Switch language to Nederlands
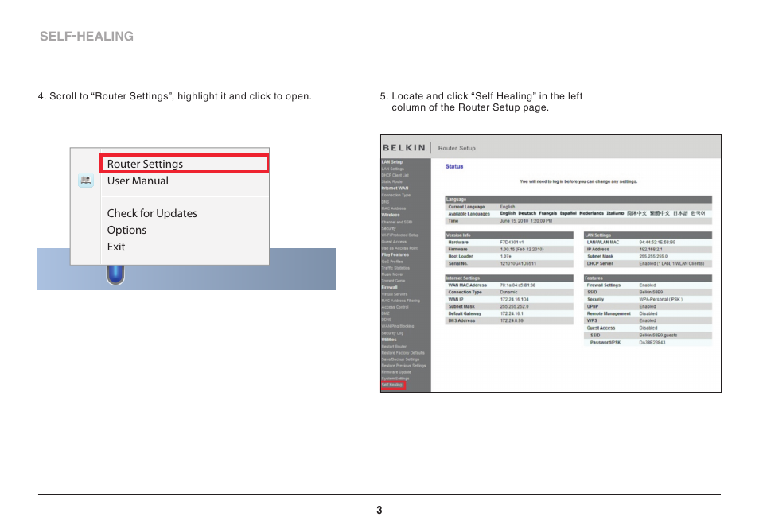Viewport: 759px width, 532px height. (x=591, y=213)
